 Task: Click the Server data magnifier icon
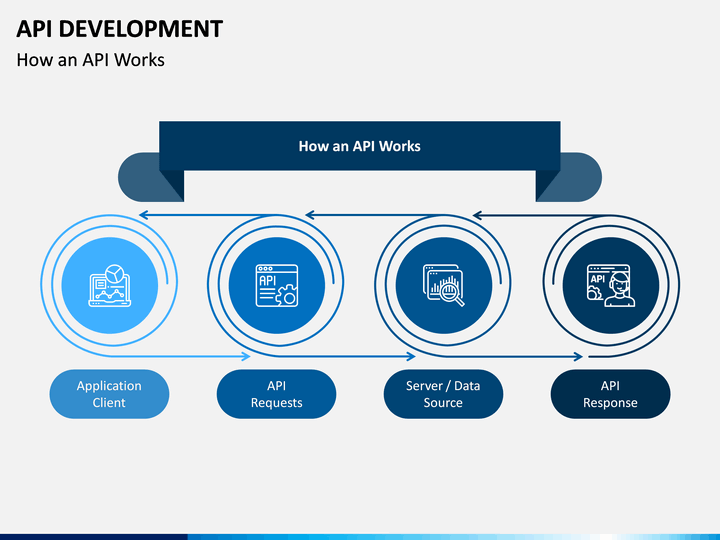444,285
